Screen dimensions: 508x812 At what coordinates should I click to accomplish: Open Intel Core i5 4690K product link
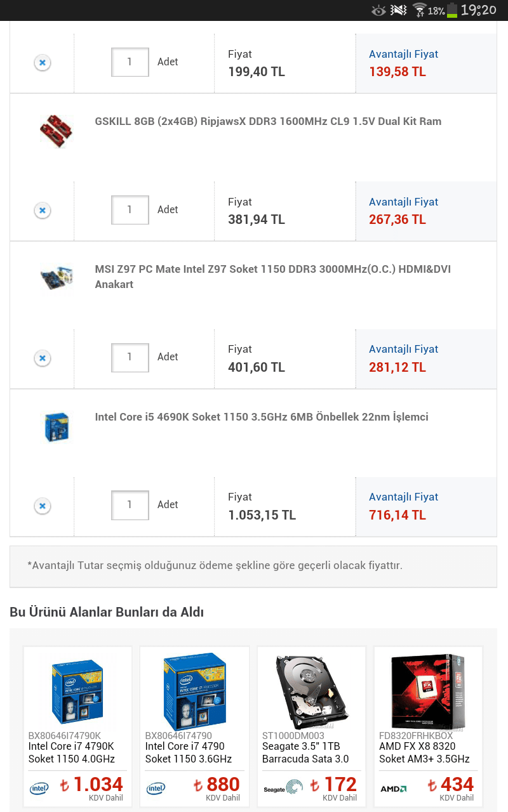pos(262,417)
